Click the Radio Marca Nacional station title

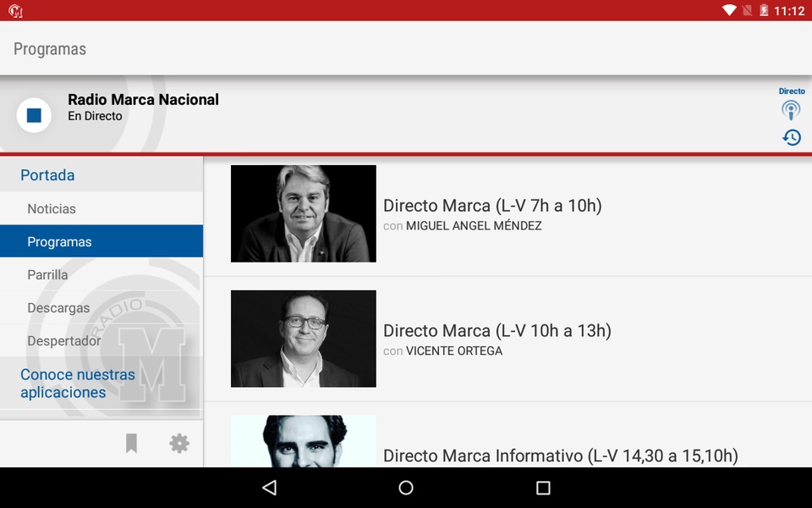144,100
